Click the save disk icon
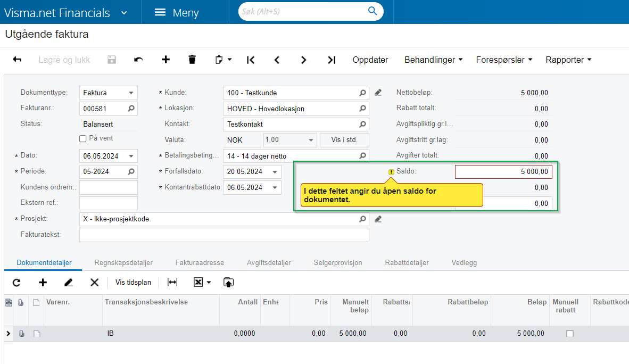629x364 pixels. tap(112, 60)
